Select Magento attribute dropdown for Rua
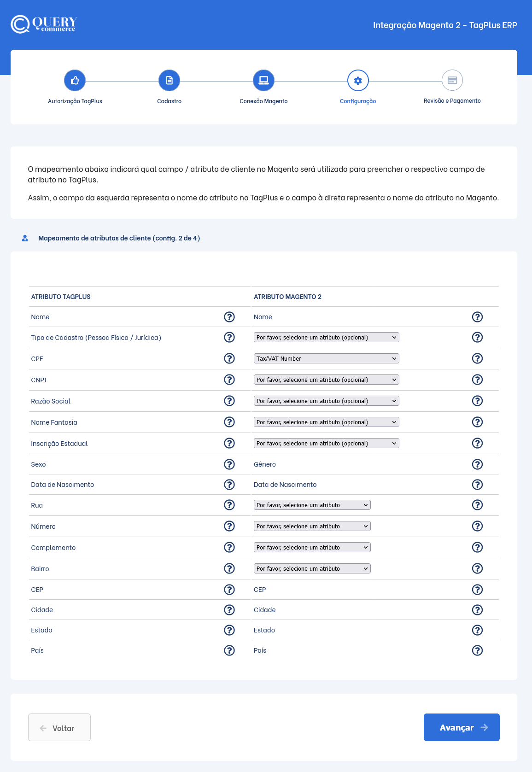This screenshot has width=532, height=772. [312, 505]
